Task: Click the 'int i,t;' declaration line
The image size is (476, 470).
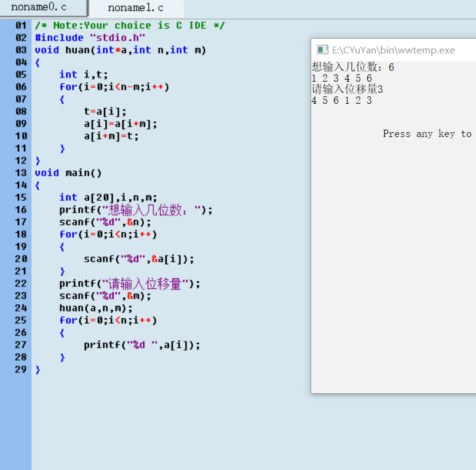Action: pos(84,74)
